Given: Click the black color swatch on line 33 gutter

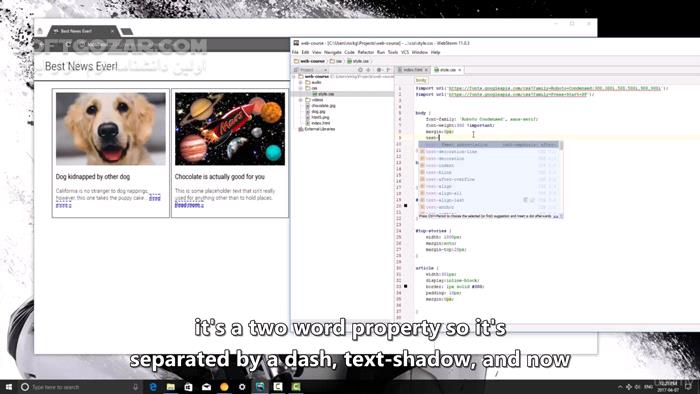Looking at the screenshot, I should tap(405, 286).
